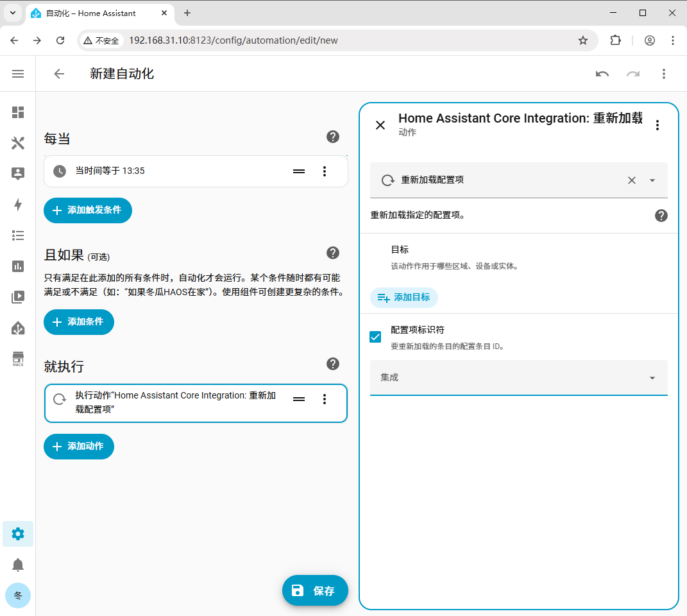
Task: Click the browser back arrow
Action: click(x=15, y=40)
